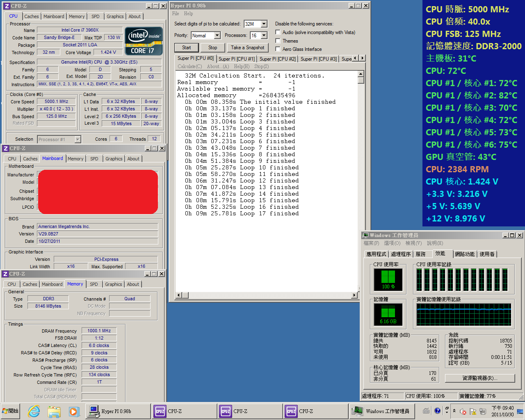Show hidden tray icons arrow
The height and width of the screenshot is (420, 525).
pos(454,411)
